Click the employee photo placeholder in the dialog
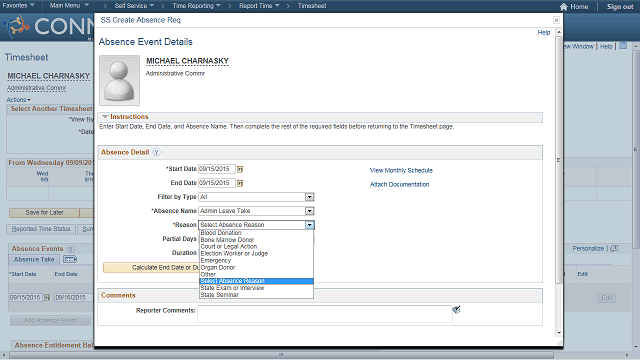This screenshot has width=640, height=360. [119, 80]
